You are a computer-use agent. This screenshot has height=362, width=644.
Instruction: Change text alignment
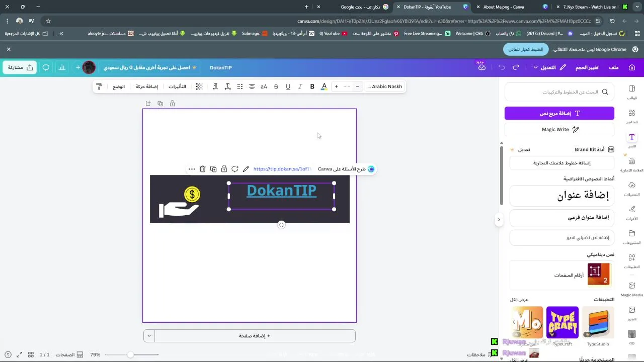(x=252, y=86)
